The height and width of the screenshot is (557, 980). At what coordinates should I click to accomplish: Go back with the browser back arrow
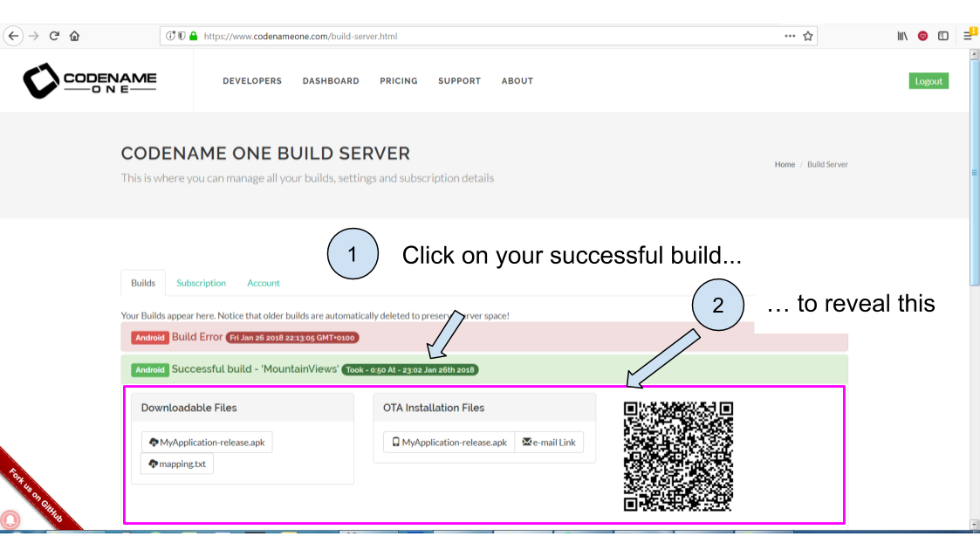13,37
